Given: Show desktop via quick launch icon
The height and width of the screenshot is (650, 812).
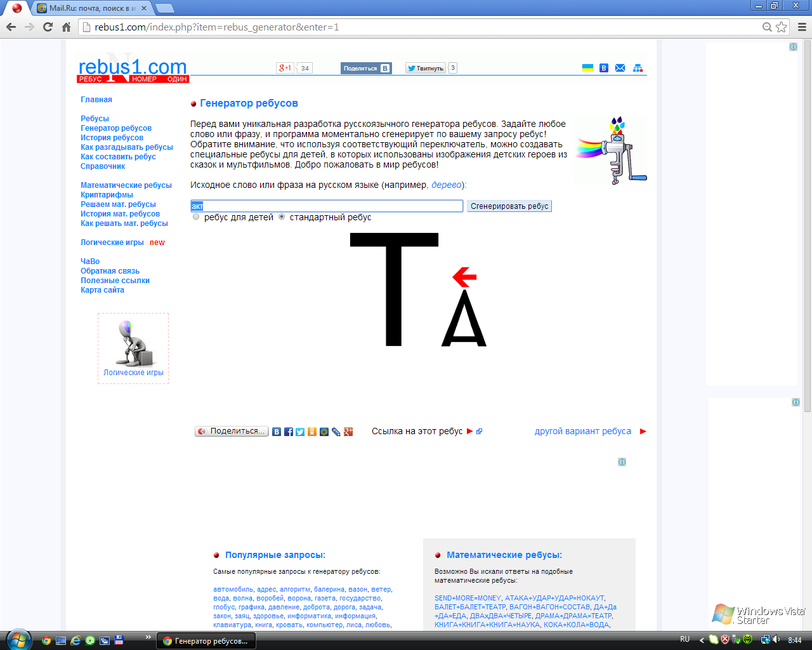Looking at the screenshot, I should (61, 640).
